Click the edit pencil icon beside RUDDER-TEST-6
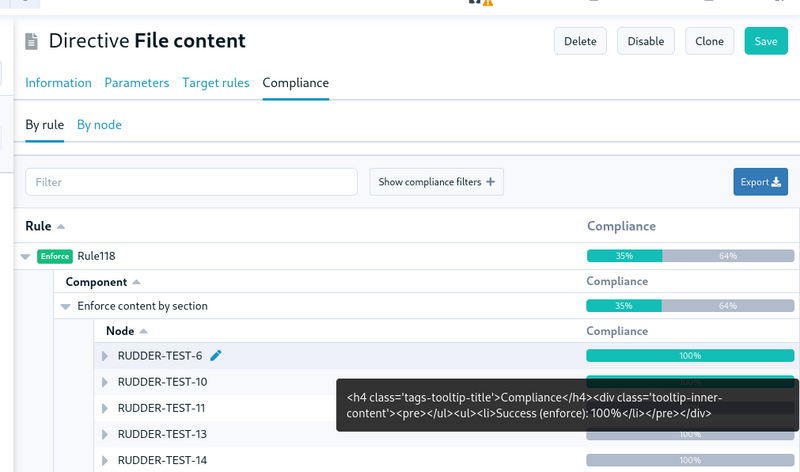Screen dimensions: 800x472 click(216, 356)
